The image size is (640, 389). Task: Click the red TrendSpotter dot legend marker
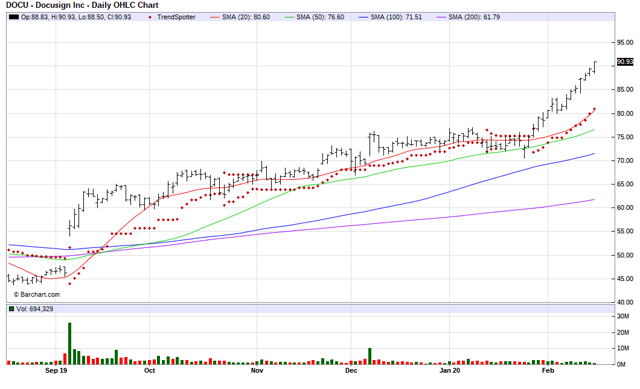150,17
